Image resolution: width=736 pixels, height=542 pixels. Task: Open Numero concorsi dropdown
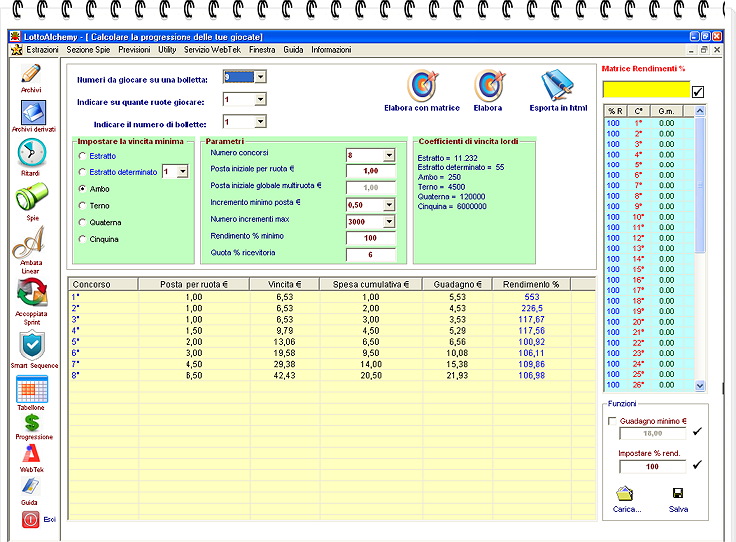[x=389, y=155]
